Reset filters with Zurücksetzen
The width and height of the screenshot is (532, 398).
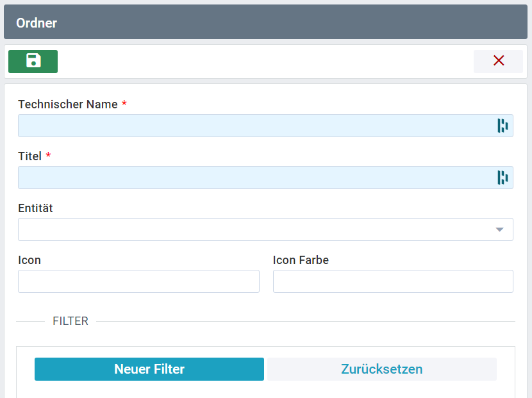tap(382, 369)
